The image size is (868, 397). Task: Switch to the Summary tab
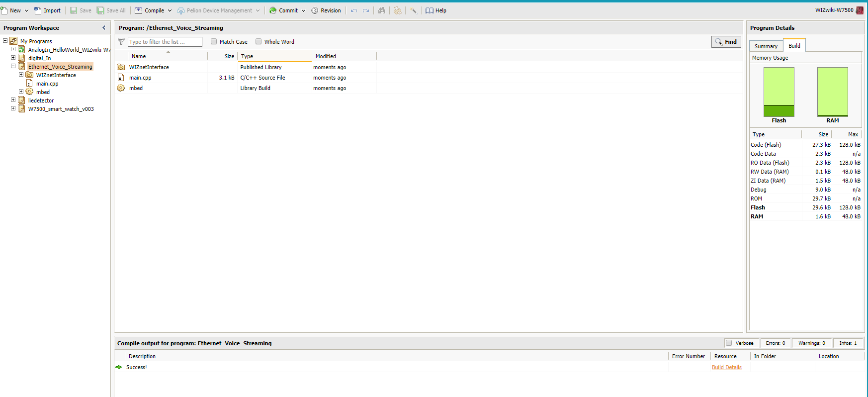pyautogui.click(x=766, y=46)
